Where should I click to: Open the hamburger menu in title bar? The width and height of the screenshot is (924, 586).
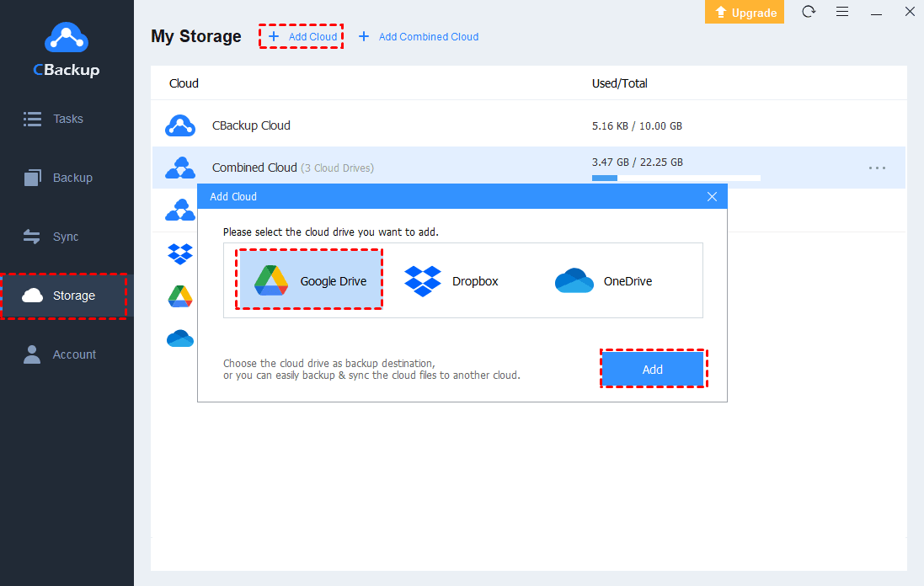842,11
